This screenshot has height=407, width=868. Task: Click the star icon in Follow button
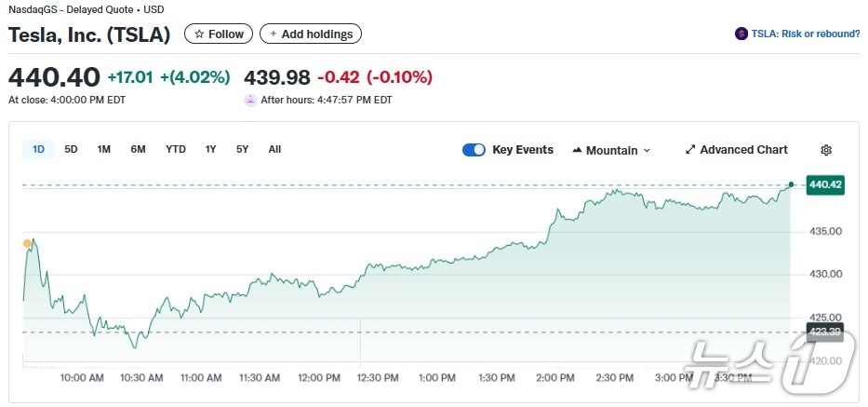[x=199, y=34]
